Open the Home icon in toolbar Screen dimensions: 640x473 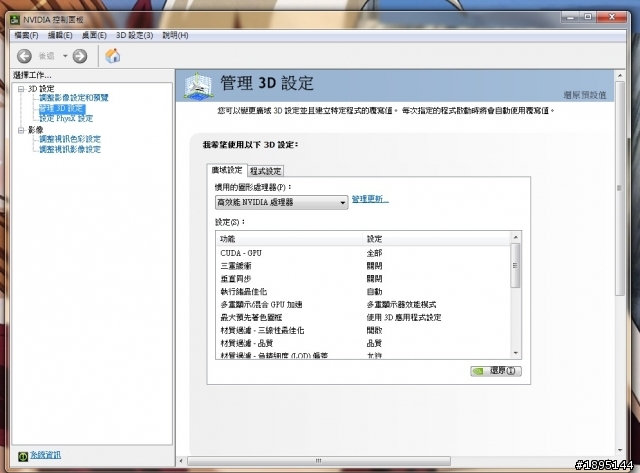coord(113,56)
